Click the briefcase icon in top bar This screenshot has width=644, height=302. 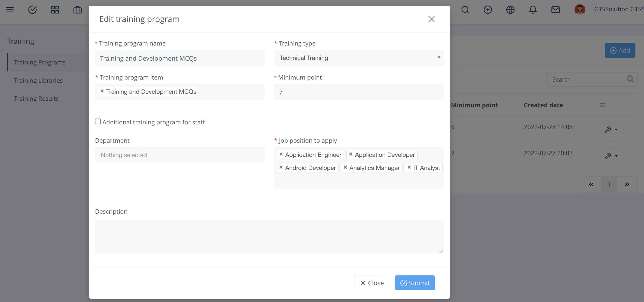tap(77, 10)
